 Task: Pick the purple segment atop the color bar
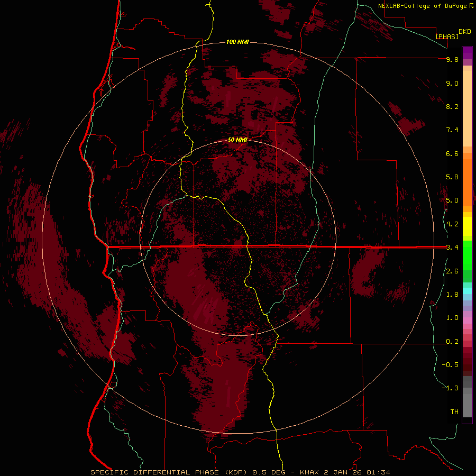point(467,53)
